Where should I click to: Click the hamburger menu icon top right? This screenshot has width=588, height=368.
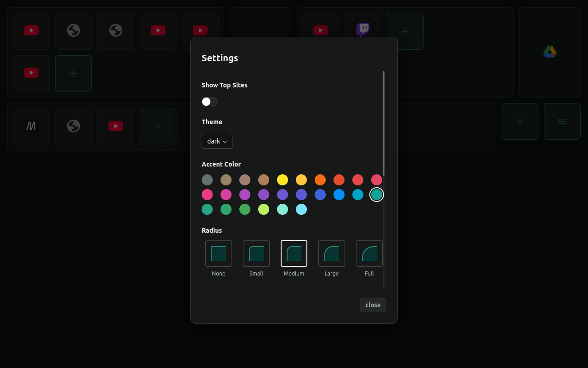[562, 121]
